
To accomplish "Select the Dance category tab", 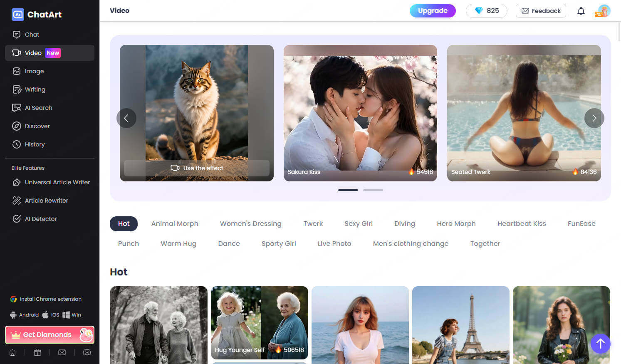I will coord(229,244).
